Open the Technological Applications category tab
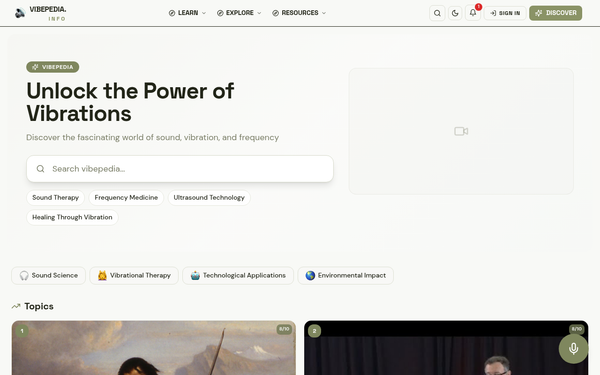Screen dimensions: 600x375 click(x=238, y=276)
